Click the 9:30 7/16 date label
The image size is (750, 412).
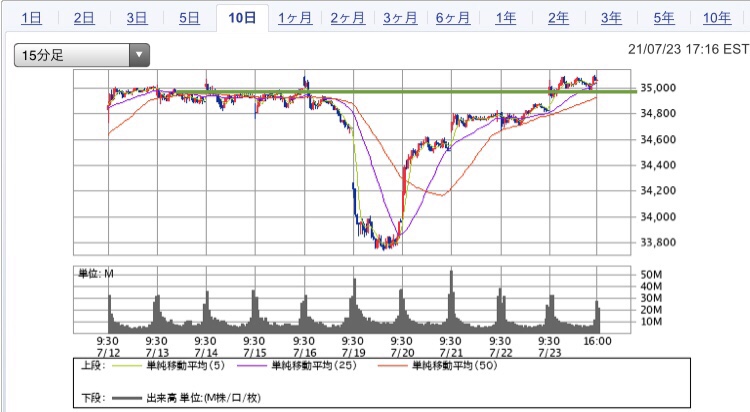click(304, 347)
